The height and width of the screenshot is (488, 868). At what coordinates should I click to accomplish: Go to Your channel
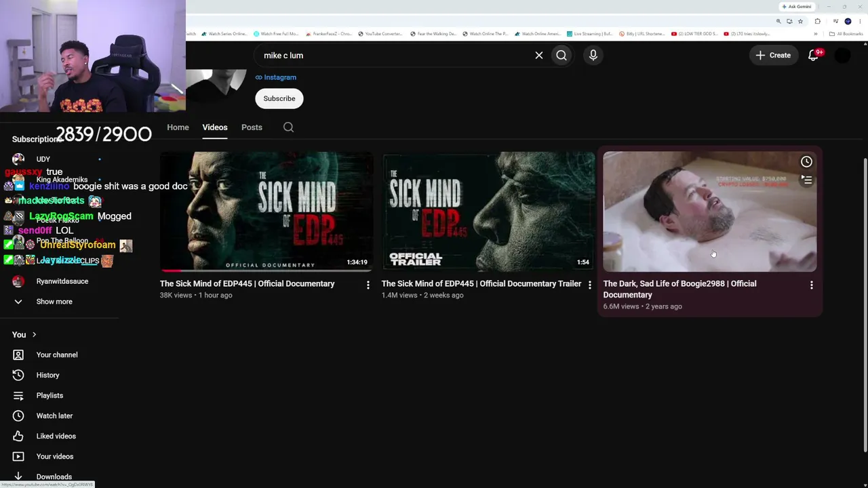point(57,354)
